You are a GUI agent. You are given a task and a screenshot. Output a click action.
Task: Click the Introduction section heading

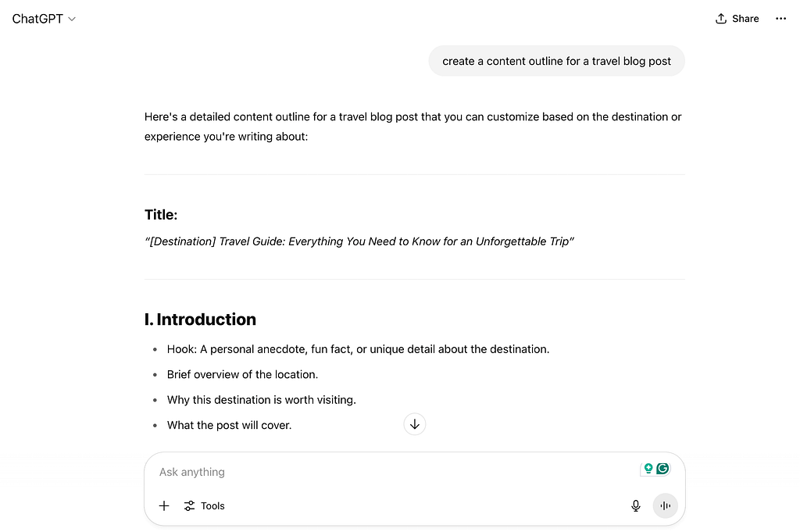(200, 320)
